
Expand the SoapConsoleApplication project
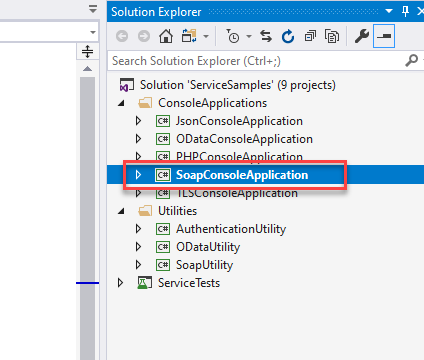[x=138, y=175]
